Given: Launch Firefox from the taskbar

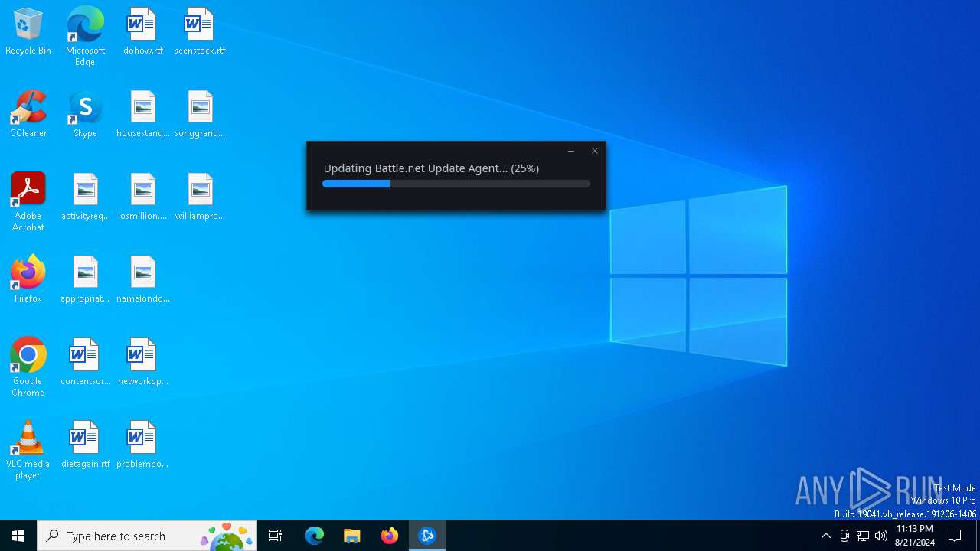Looking at the screenshot, I should [x=390, y=536].
